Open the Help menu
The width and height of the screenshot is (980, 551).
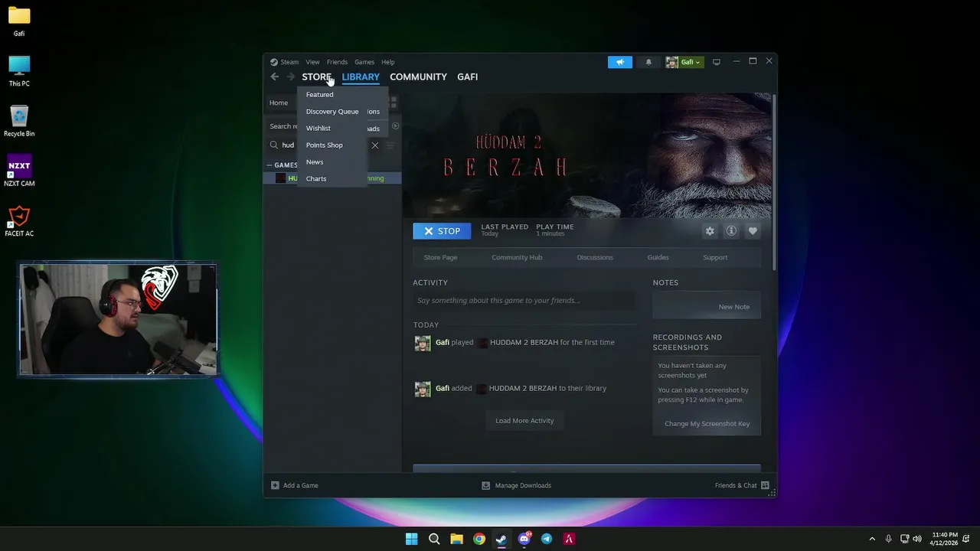[x=388, y=62]
